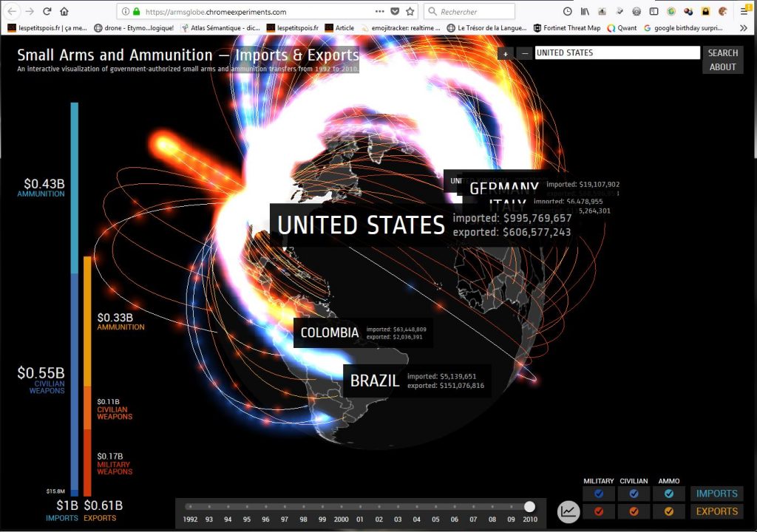Bookmark this page with the star icon
This screenshot has width=757, height=532.
coord(410,11)
